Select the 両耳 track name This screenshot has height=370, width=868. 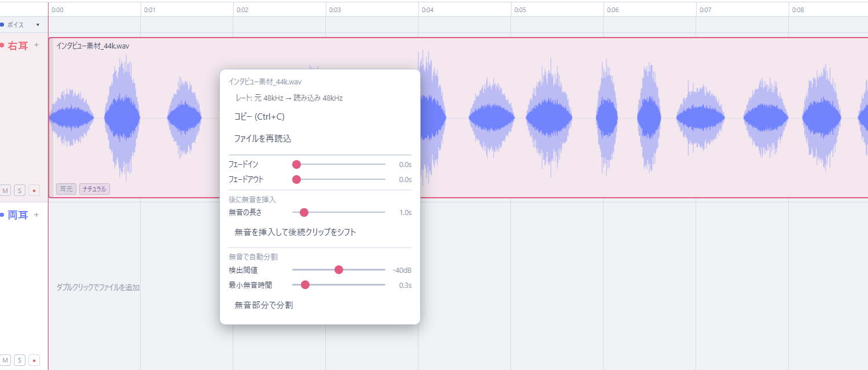coord(18,216)
